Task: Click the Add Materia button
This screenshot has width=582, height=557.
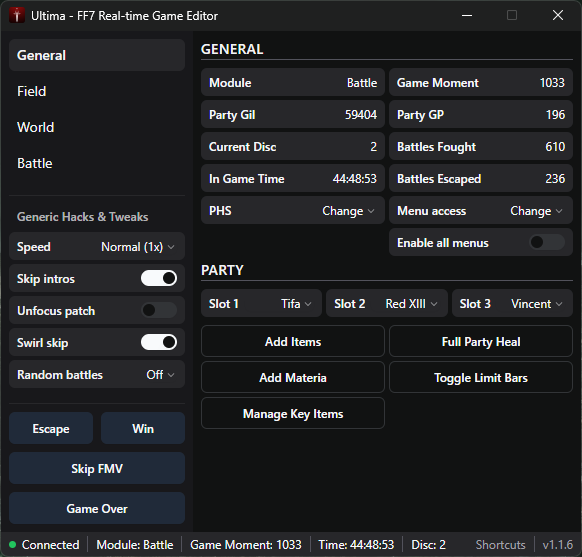Action: pyautogui.click(x=293, y=377)
